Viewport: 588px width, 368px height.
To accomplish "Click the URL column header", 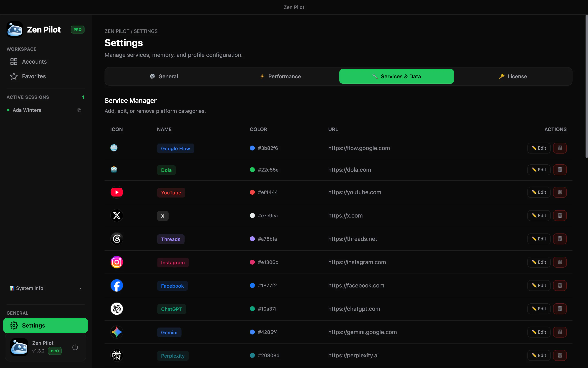I will pyautogui.click(x=333, y=129).
